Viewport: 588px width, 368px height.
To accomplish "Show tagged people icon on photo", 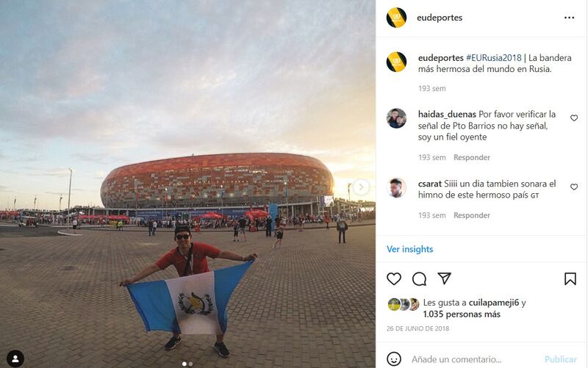I will [15, 358].
